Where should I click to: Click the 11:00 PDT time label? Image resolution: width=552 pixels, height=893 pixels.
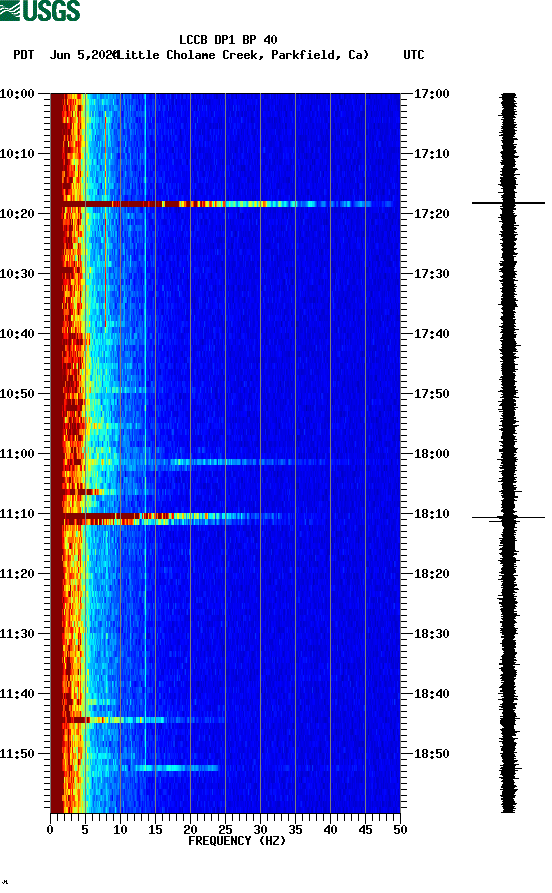click(x=18, y=453)
